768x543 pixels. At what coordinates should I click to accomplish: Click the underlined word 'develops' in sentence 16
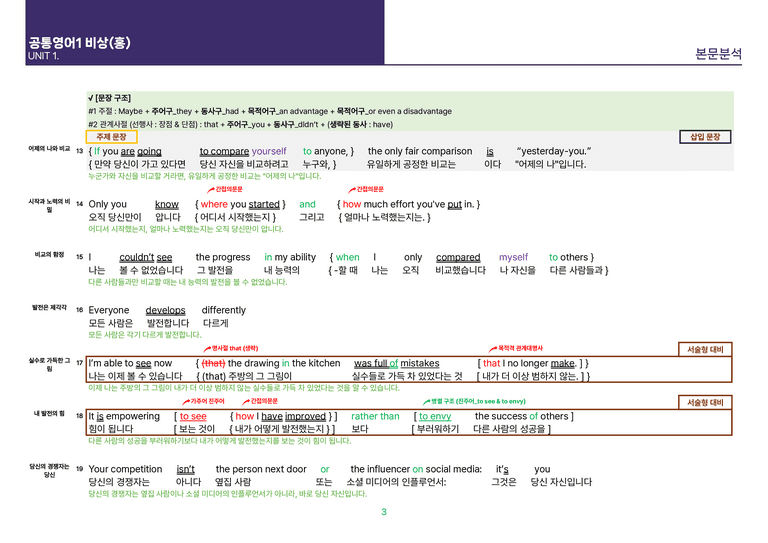click(166, 310)
